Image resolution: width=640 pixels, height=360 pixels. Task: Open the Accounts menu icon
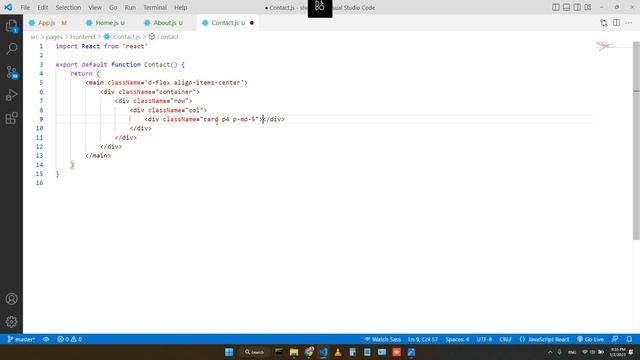(11, 299)
